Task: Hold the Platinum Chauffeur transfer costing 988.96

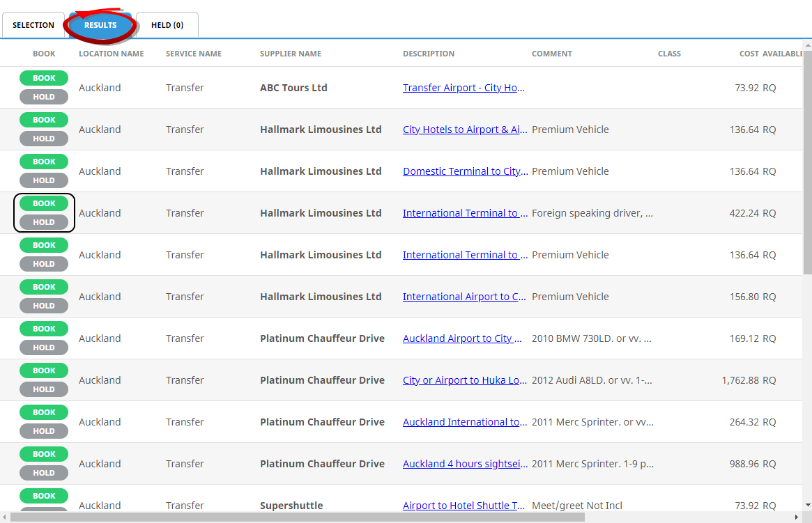Action: pyautogui.click(x=44, y=473)
